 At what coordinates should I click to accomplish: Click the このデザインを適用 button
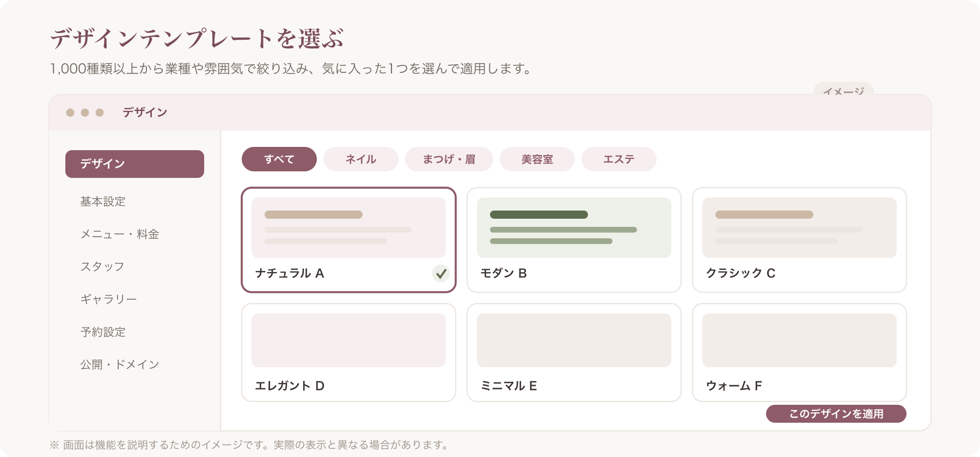[x=836, y=414]
